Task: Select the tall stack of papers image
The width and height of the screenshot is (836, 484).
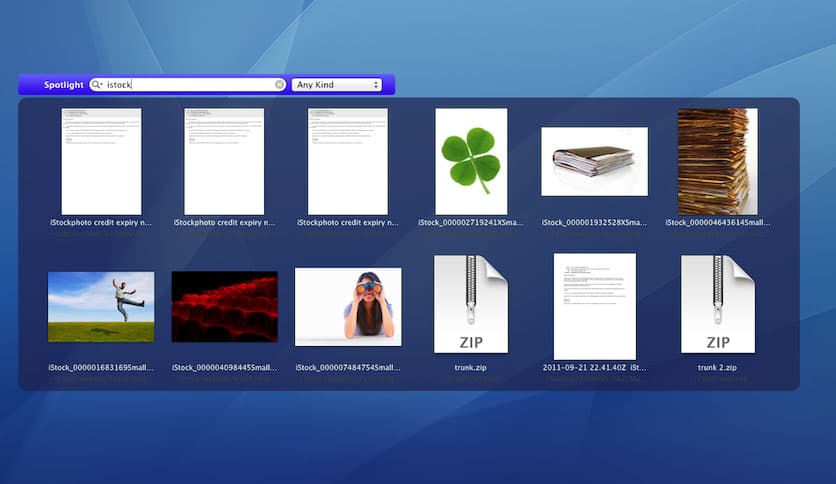Action: (x=717, y=161)
